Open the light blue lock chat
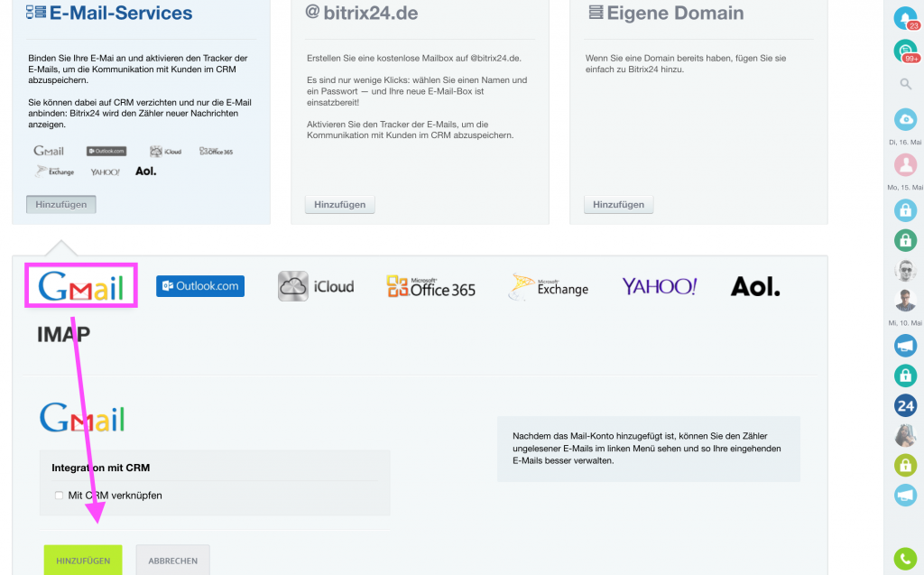This screenshot has height=575, width=924. (x=906, y=210)
